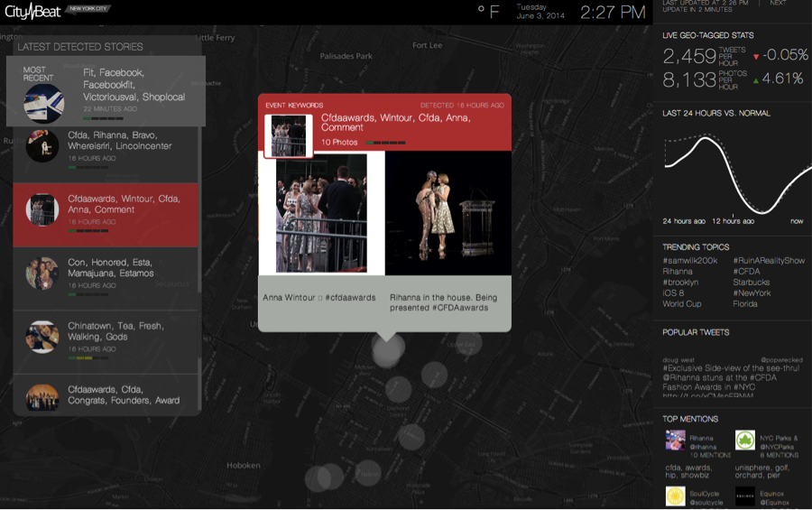Click the CityBeat logo

click(x=32, y=11)
